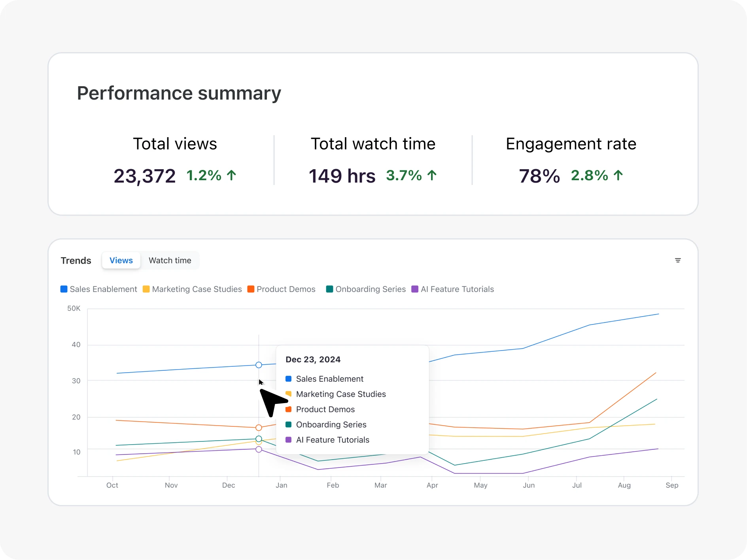
Task: Toggle Product Demos legend series
Action: point(281,289)
